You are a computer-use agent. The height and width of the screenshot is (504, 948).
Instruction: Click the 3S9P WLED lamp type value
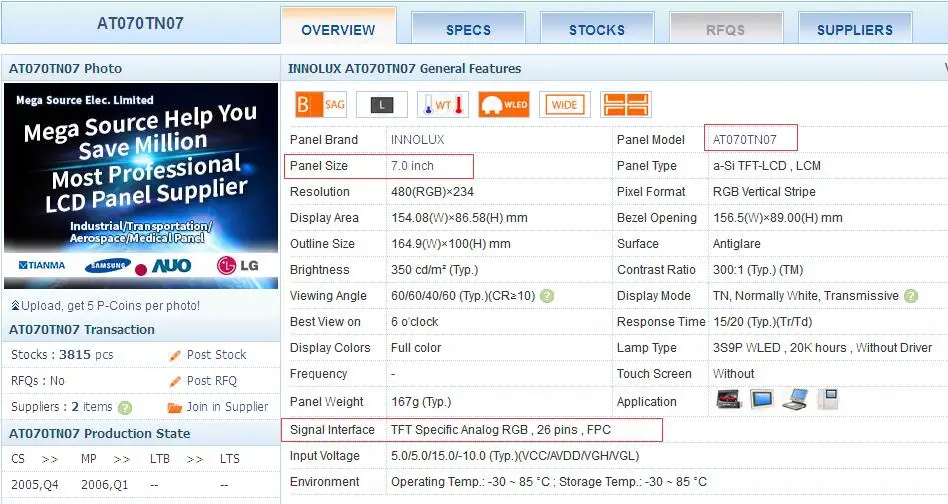[x=822, y=347]
